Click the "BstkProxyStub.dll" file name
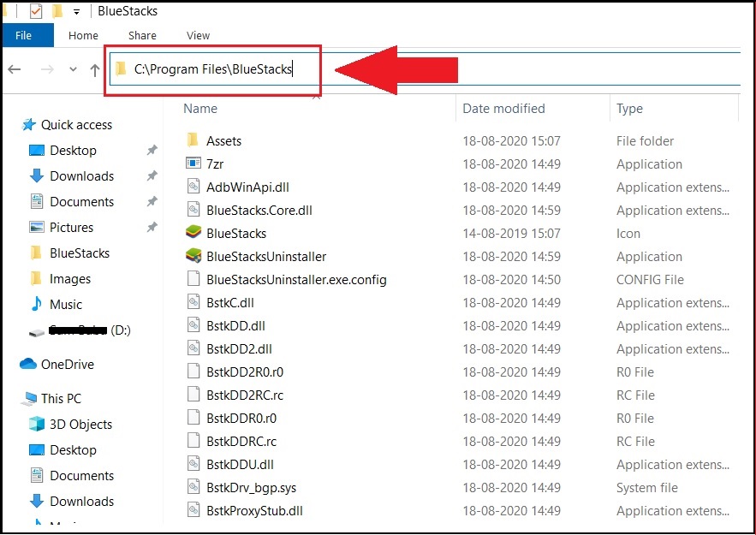The width and height of the screenshot is (756, 535). [254, 511]
